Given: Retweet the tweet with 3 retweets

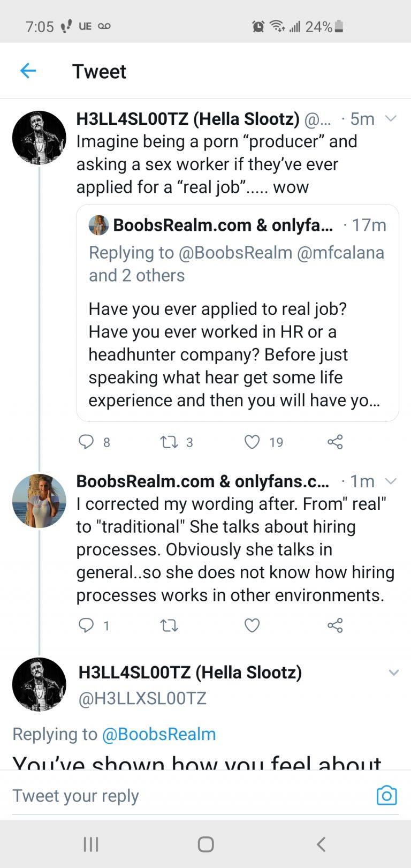Looking at the screenshot, I should point(169,442).
